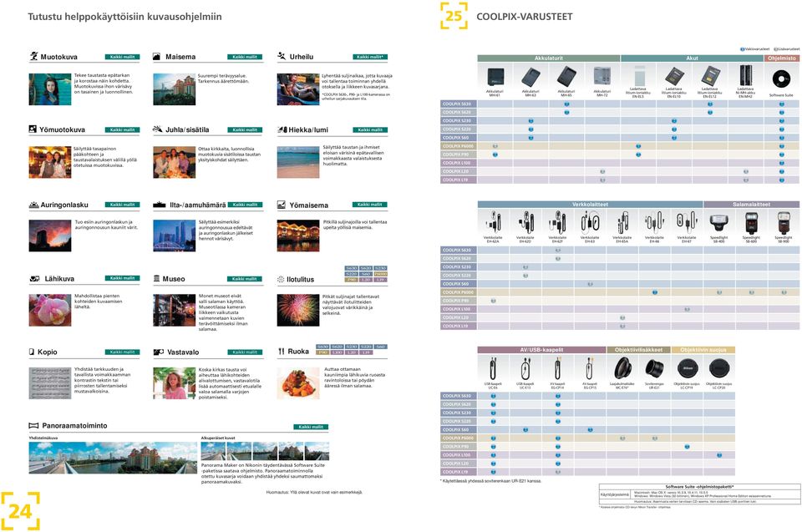The width and height of the screenshot is (802, 532).
Task: Click the Kaikki mallit badge beside Panoraamatoiminto
Action: (x=311, y=427)
